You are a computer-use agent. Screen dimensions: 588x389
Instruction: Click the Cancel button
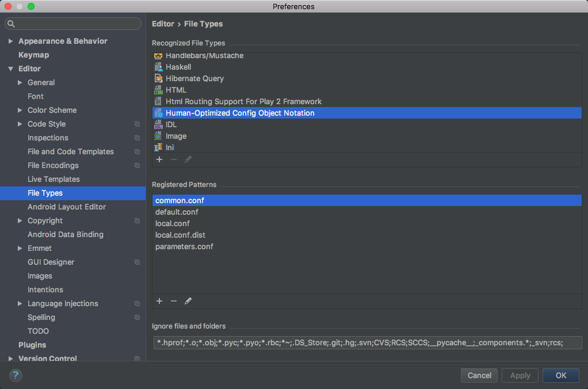(x=479, y=375)
